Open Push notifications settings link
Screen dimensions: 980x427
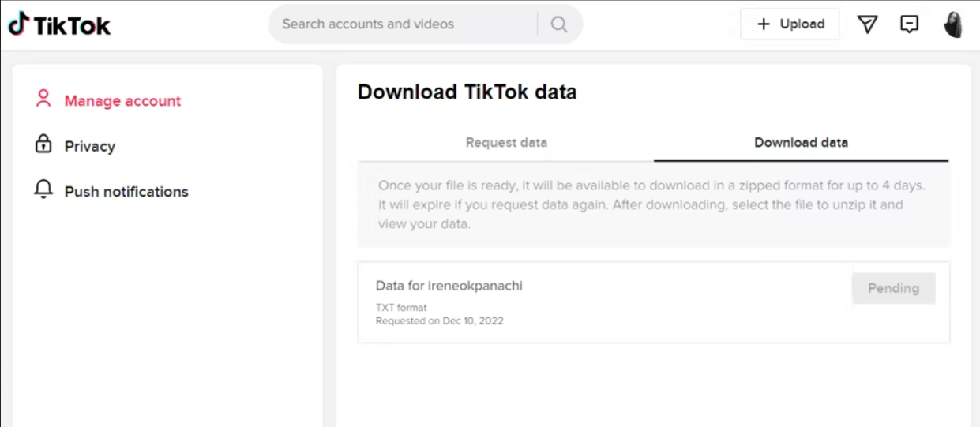[x=126, y=192]
